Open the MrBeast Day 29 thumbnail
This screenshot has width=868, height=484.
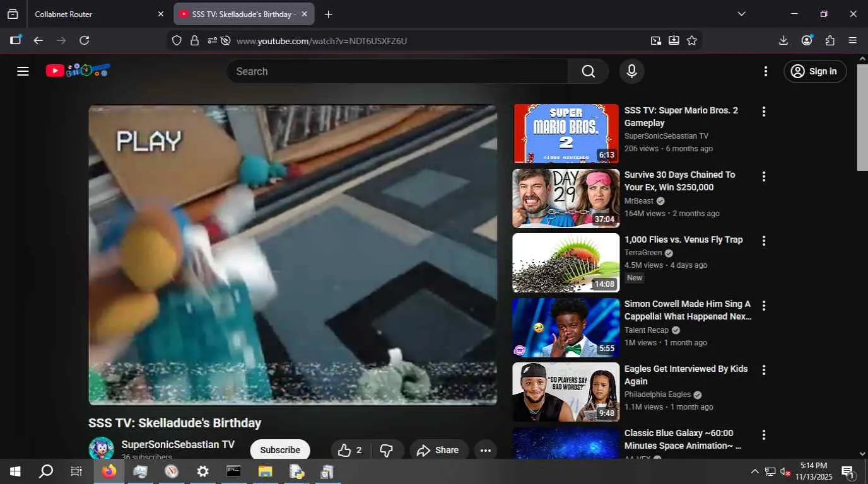pos(566,198)
